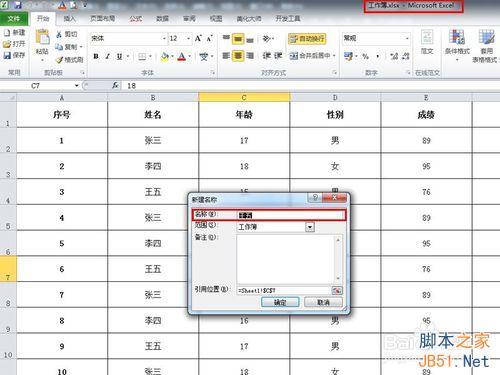
Task: Open the fill color dropdown arrow
Action: click(x=172, y=57)
